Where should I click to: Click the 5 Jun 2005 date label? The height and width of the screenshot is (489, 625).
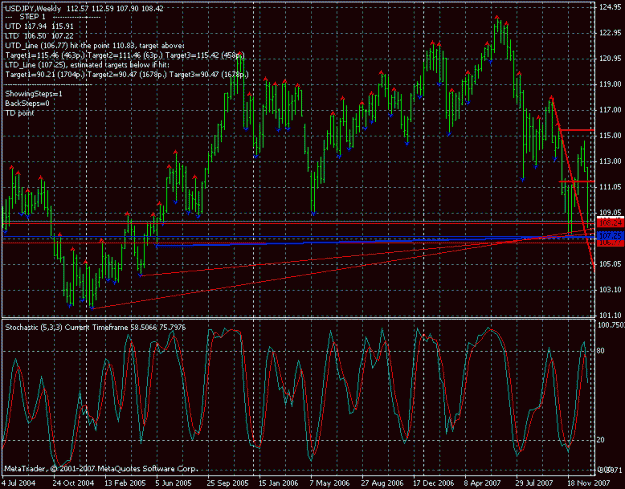click(175, 483)
